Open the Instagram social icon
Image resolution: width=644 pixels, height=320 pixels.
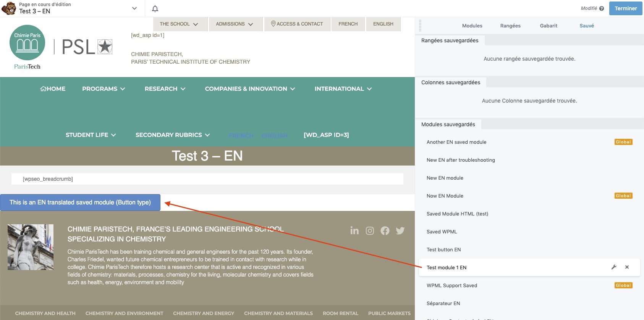(370, 231)
